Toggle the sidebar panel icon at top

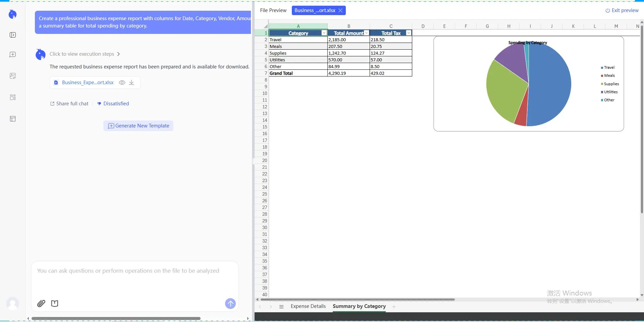coord(13,35)
